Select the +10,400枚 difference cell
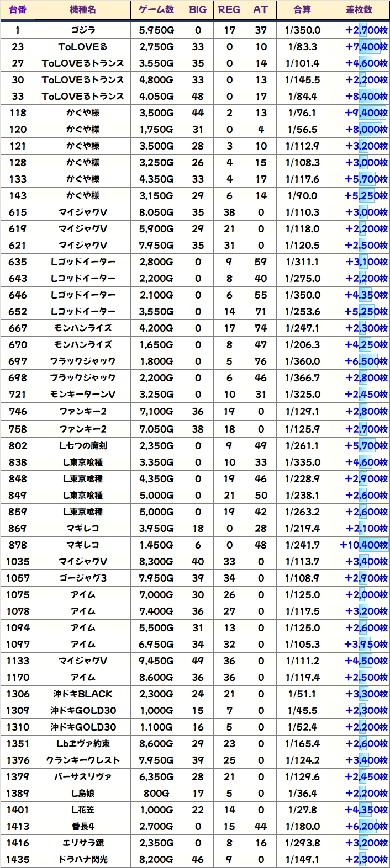The width and height of the screenshot is (390, 868). coord(359,545)
